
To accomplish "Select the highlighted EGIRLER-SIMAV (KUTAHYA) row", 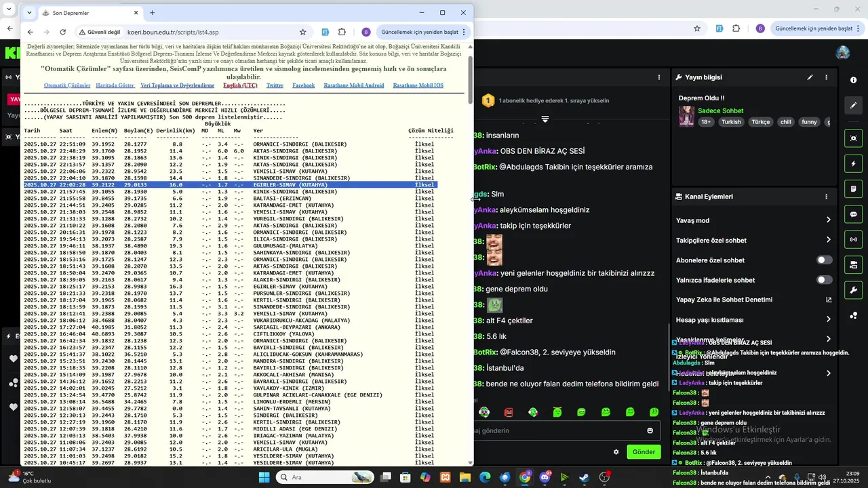I will (231, 185).
